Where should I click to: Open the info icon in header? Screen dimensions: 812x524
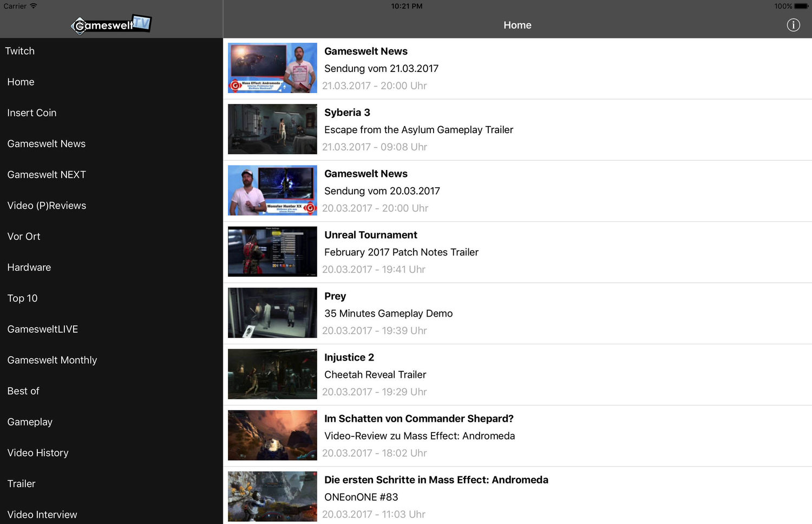tap(793, 25)
